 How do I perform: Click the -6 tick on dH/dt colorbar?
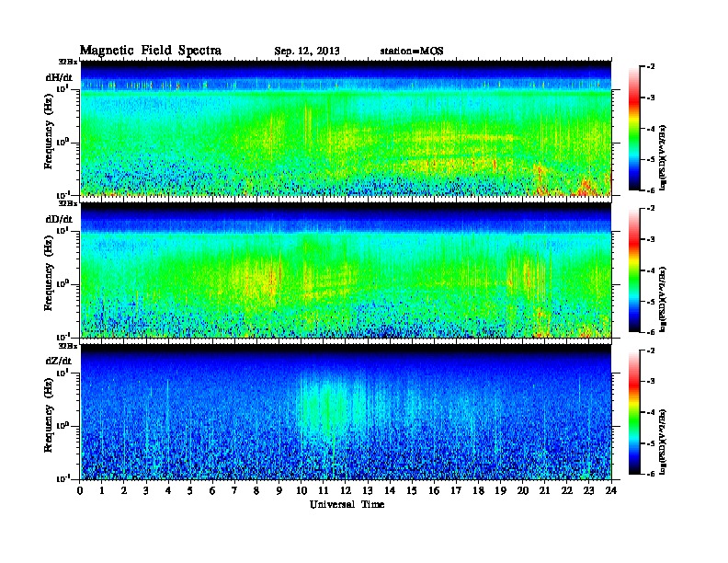(651, 190)
